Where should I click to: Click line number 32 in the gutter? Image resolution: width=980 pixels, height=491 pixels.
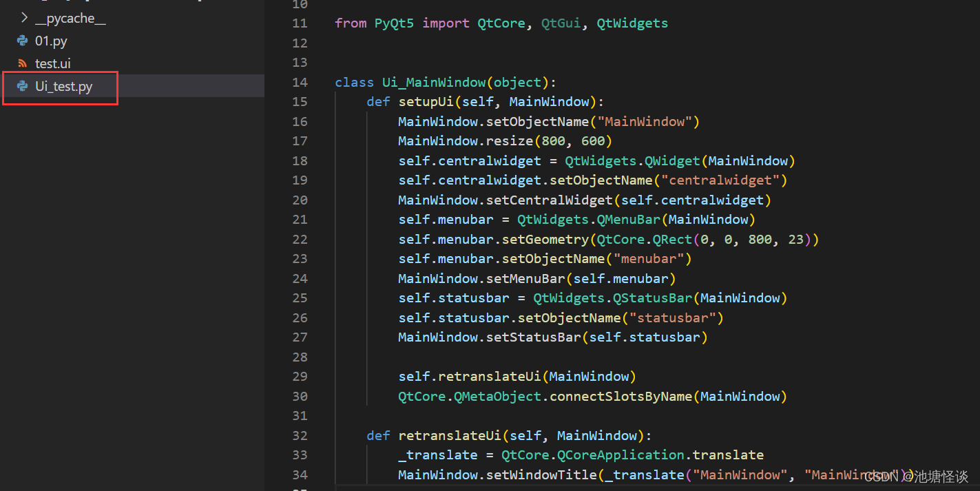[x=300, y=435]
